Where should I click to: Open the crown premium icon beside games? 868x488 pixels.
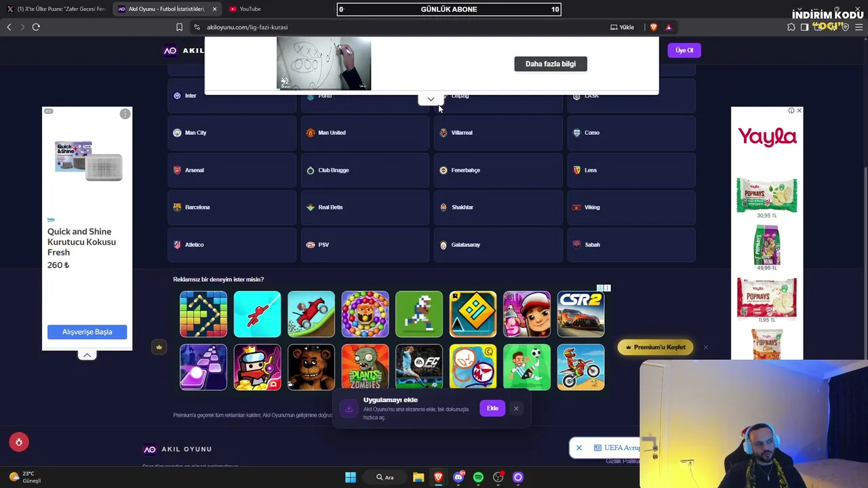click(159, 347)
